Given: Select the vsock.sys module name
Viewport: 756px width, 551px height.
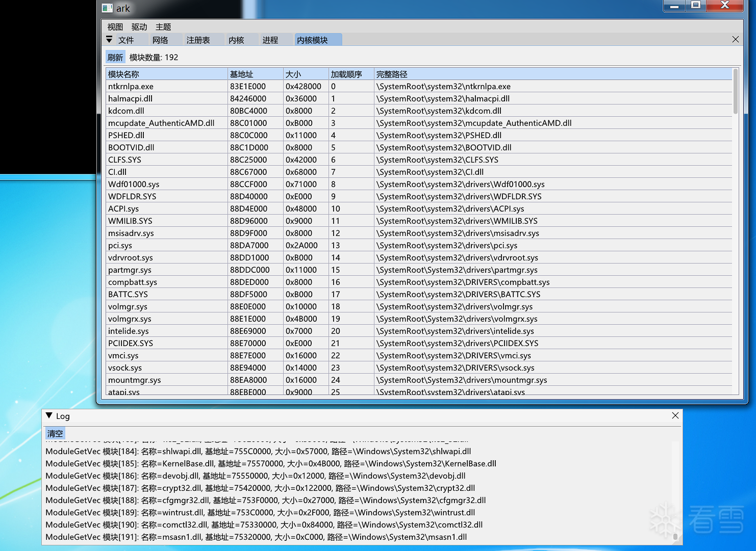Looking at the screenshot, I should (x=125, y=368).
